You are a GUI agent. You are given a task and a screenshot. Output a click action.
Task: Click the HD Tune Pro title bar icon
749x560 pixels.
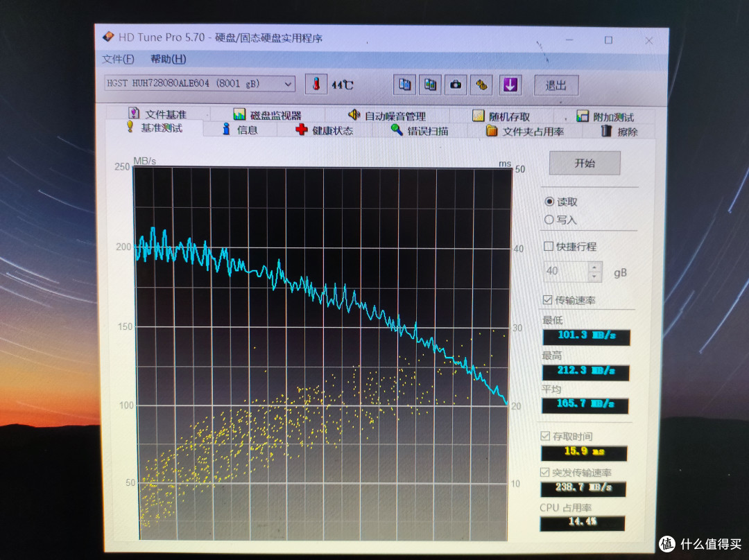click(108, 37)
